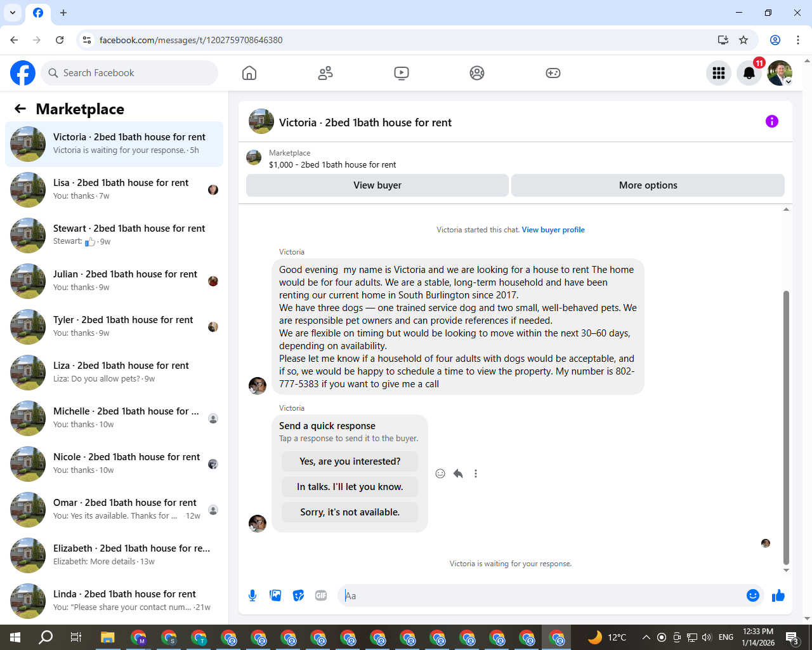Send 'Yes, are you interested?' quick response
The height and width of the screenshot is (650, 812).
(350, 461)
